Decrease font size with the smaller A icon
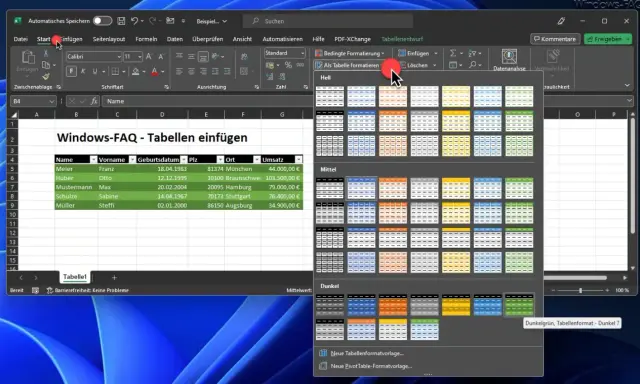The image size is (640, 384). pos(161,56)
